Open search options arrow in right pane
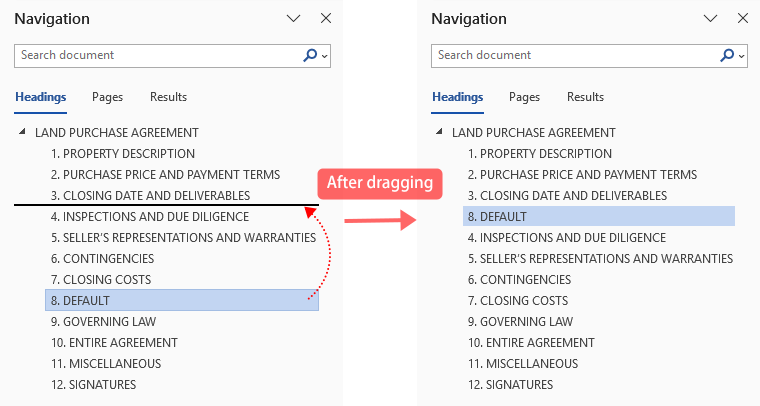Viewport: 760px width, 406px height. click(742, 56)
